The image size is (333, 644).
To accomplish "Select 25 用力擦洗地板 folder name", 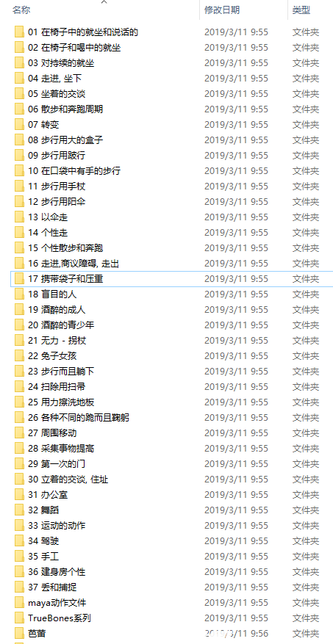I will (x=61, y=402).
